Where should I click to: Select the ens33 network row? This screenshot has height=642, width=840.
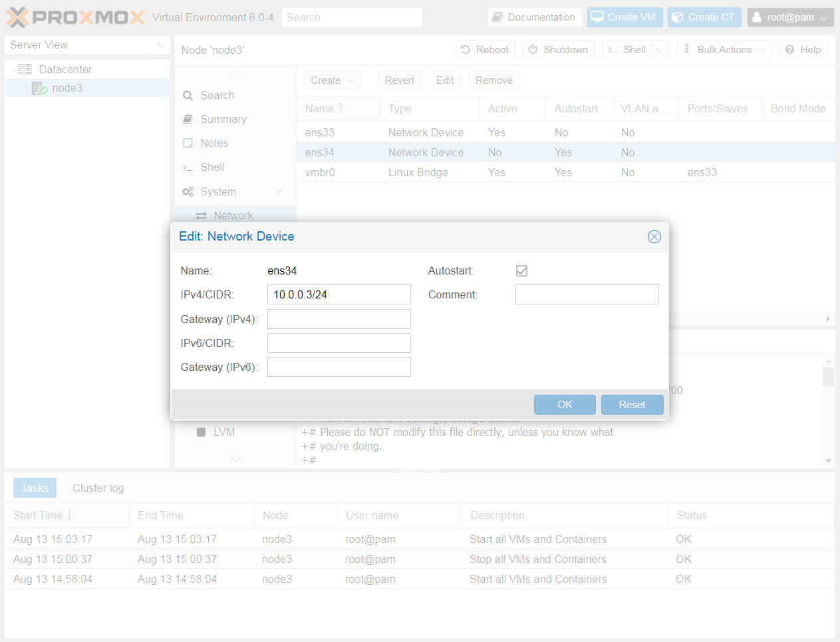(x=565, y=132)
